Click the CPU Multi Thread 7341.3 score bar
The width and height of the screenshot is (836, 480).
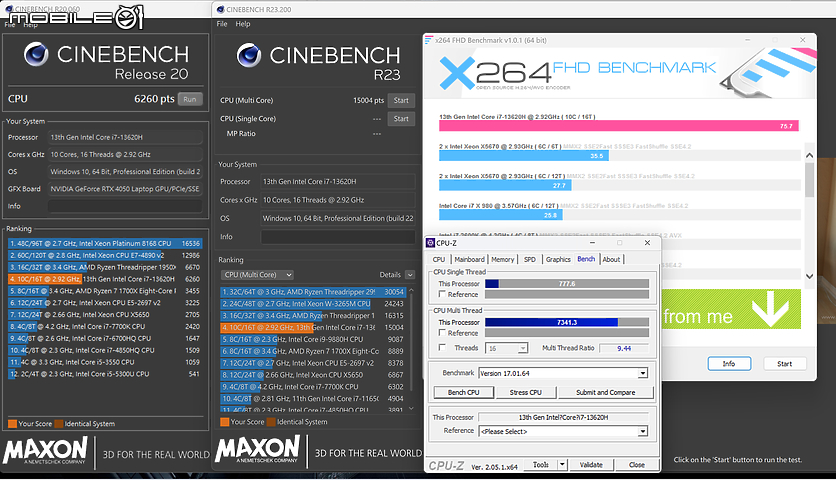click(567, 322)
